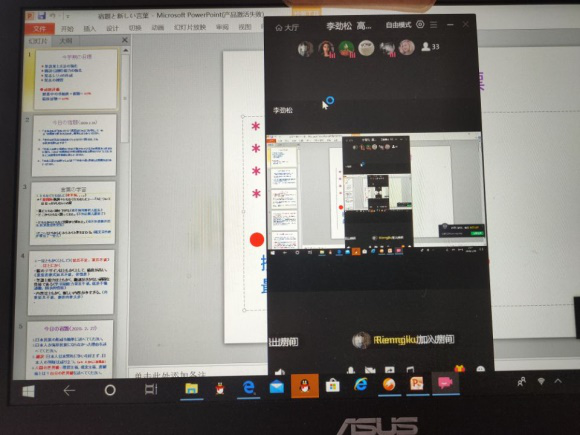Toggle the camera off icon in chat toolbar

click(370, 369)
